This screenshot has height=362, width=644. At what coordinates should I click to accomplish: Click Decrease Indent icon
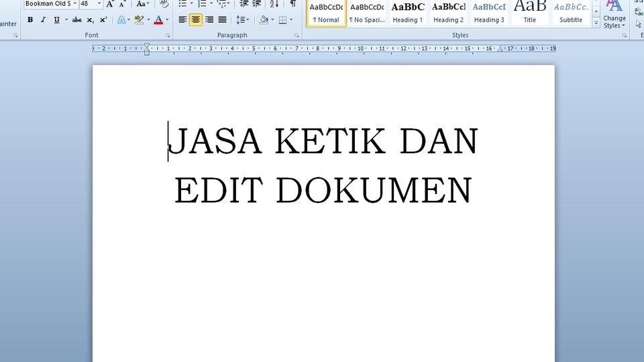244,4
